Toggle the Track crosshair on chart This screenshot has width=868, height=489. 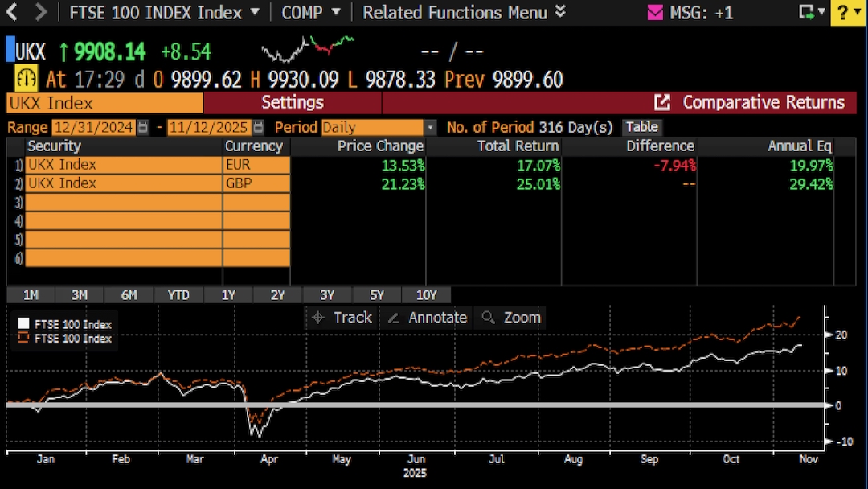pyautogui.click(x=317, y=318)
